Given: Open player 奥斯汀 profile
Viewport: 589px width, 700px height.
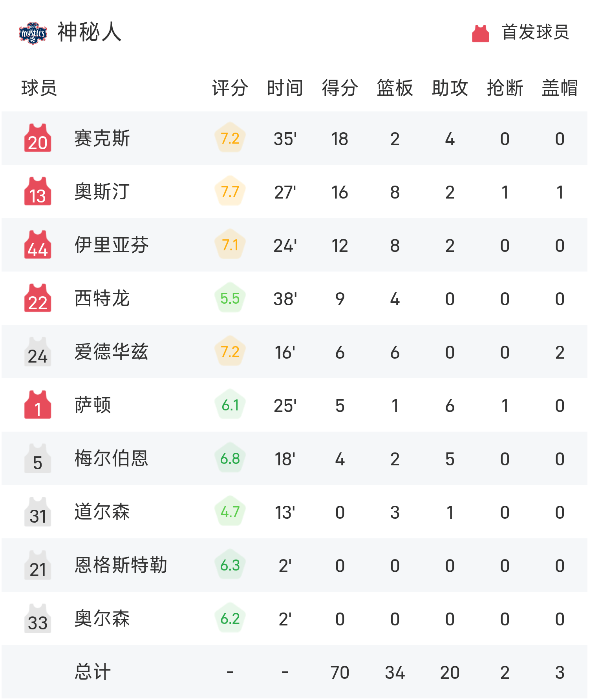Looking at the screenshot, I should point(102,192).
